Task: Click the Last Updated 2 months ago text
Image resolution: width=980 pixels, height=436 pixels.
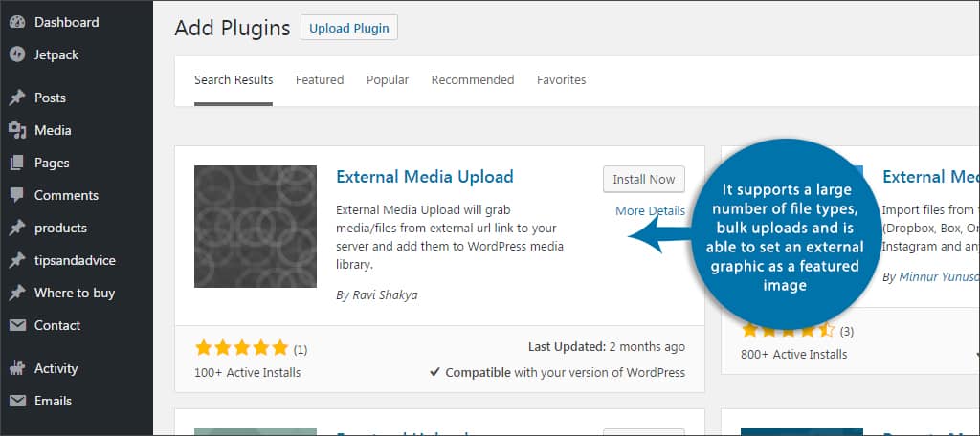Action: pyautogui.click(x=606, y=347)
